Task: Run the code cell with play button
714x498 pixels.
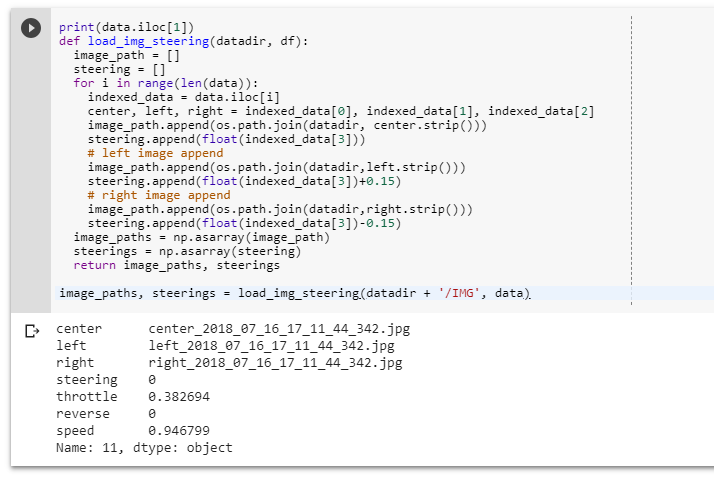Action: (x=31, y=28)
